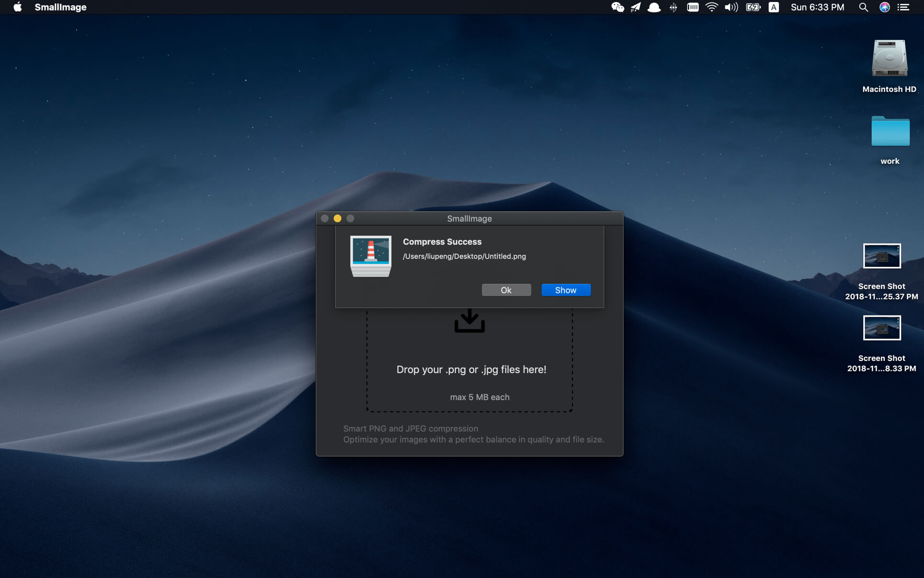
Task: Select Screen Shot 25.37 PM thumbnail
Action: [882, 256]
